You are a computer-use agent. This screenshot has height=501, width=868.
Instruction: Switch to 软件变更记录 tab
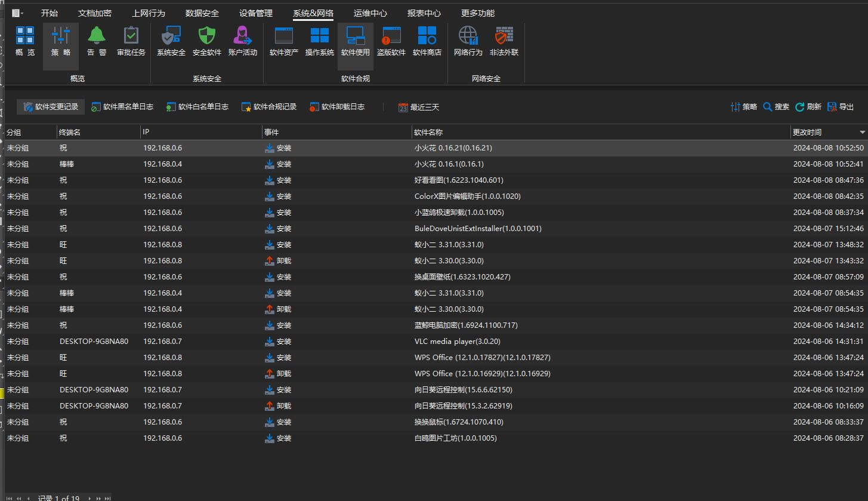(51, 107)
